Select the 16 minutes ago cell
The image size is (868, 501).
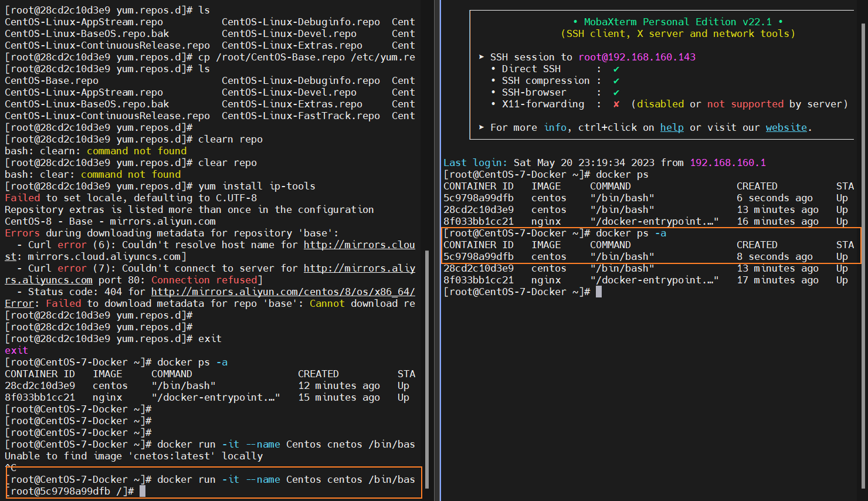pyautogui.click(x=778, y=221)
